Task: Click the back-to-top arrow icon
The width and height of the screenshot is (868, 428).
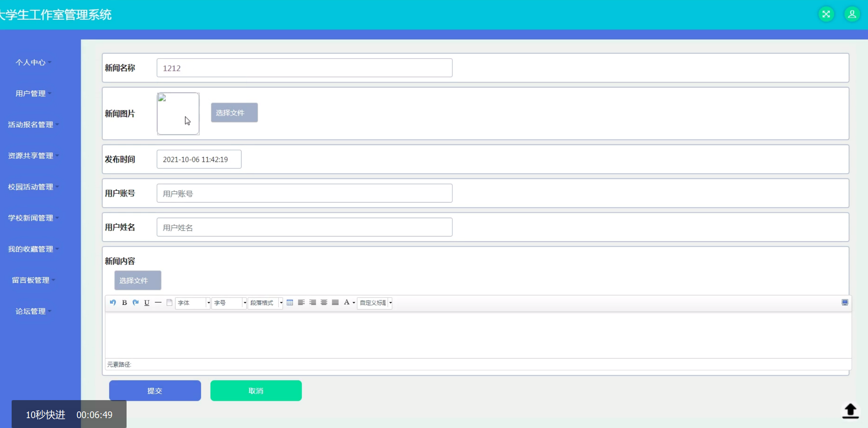Action: tap(850, 411)
